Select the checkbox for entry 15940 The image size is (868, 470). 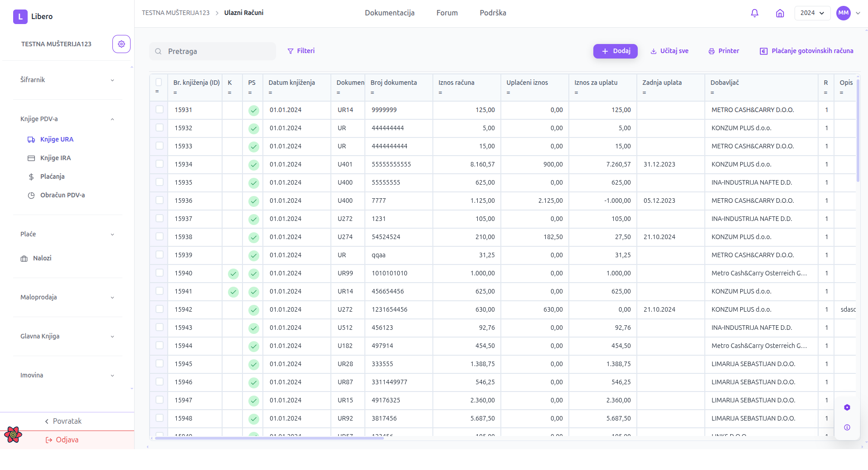(x=160, y=273)
